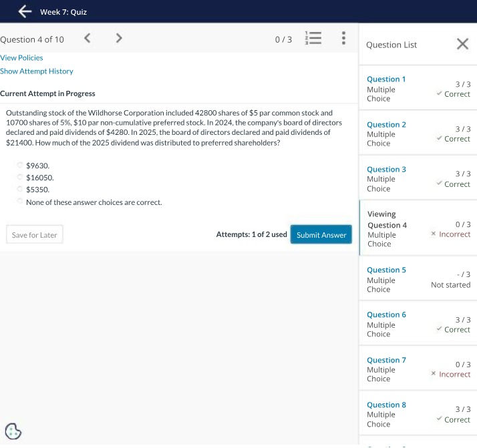Open Question 2 in the question list
The width and height of the screenshot is (477, 448).
(x=386, y=125)
